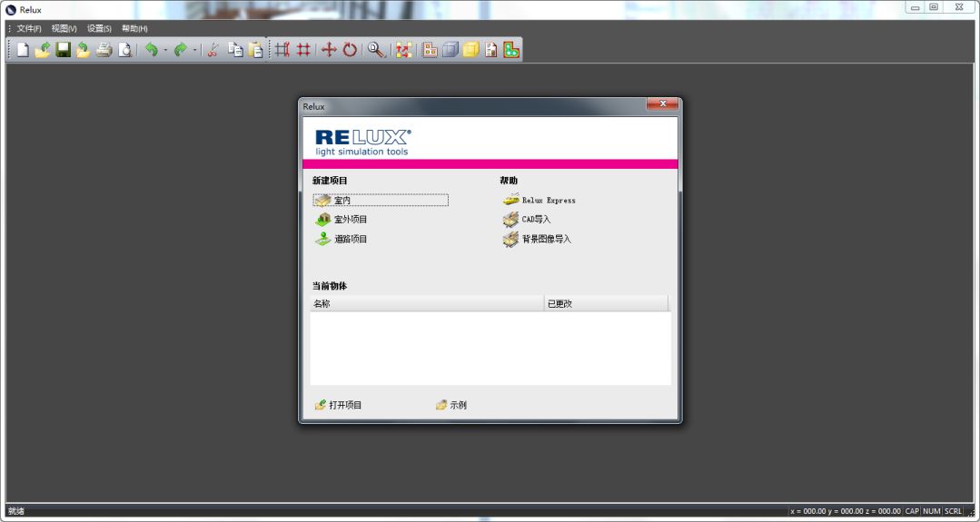
Task: Open the 示例 examples
Action: pos(451,405)
